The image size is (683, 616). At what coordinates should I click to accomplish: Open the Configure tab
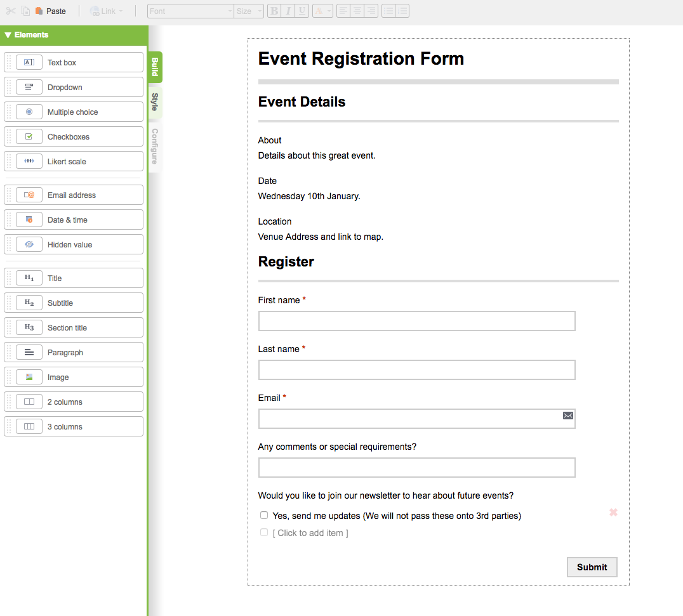point(155,146)
